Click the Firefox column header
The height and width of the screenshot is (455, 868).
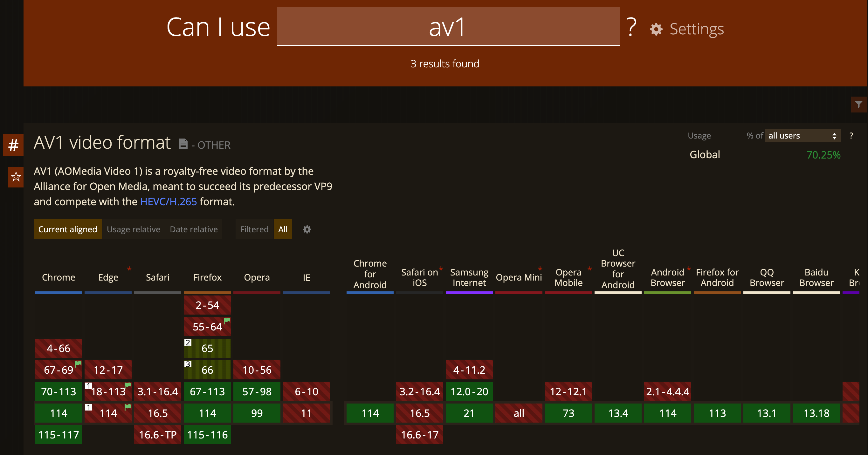207,277
